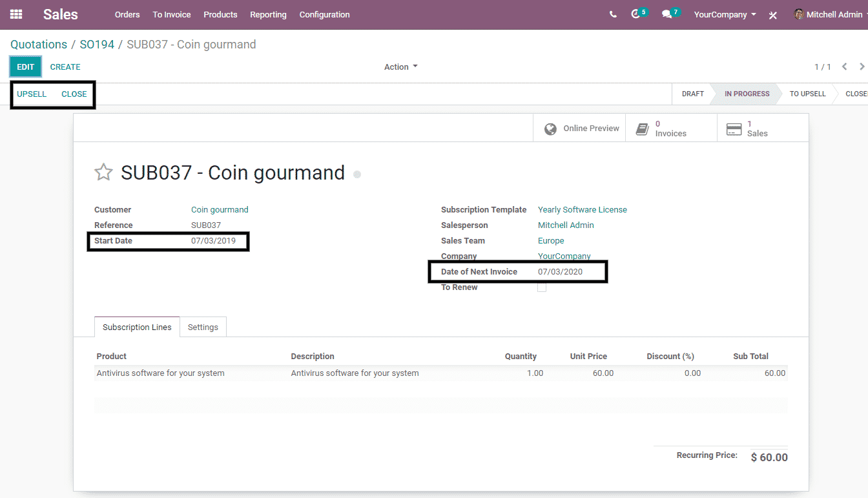The width and height of the screenshot is (868, 498).
Task: Select the To Upsell stage
Action: pos(807,94)
